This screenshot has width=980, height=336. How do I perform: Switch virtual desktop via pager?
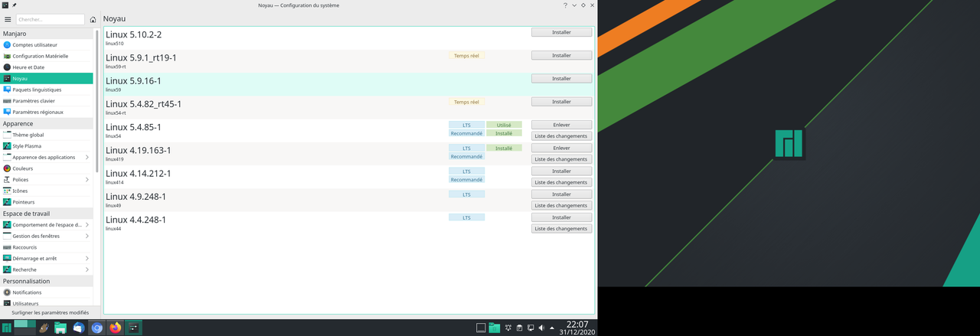coord(25,328)
